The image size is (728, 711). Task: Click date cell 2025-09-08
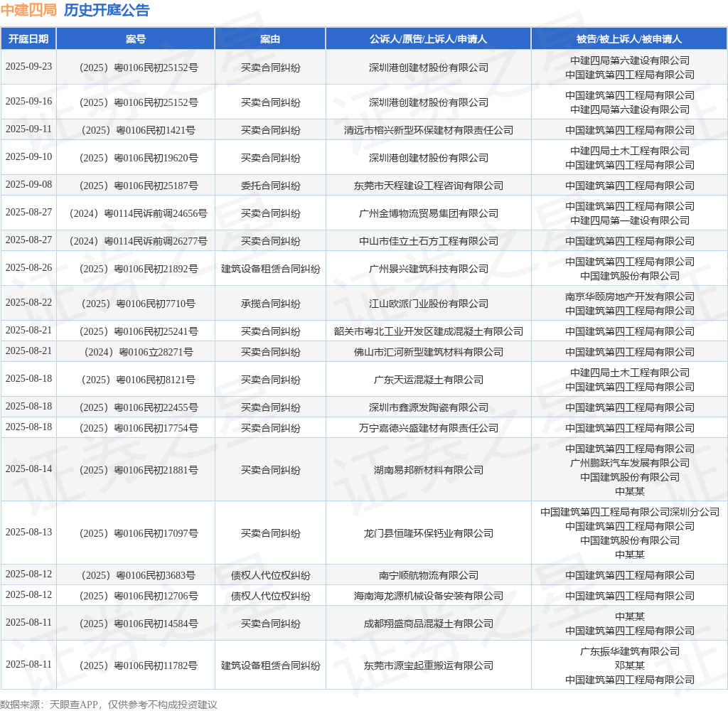28,185
